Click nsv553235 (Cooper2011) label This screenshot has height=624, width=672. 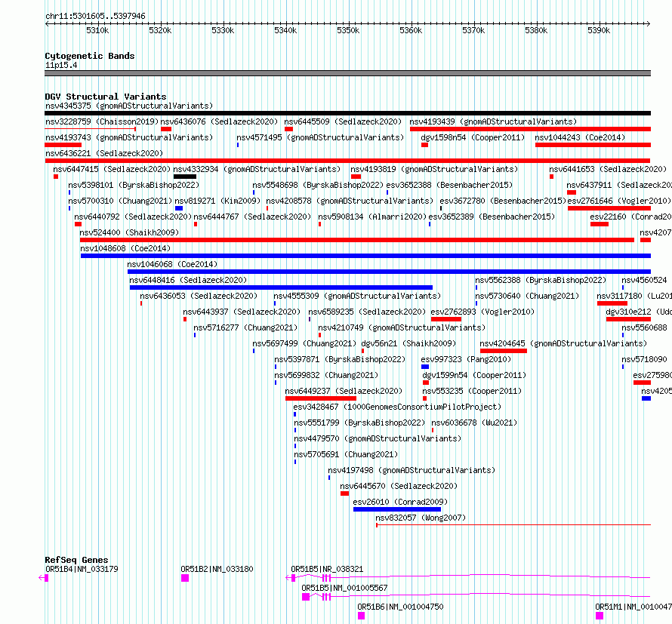pyautogui.click(x=472, y=391)
